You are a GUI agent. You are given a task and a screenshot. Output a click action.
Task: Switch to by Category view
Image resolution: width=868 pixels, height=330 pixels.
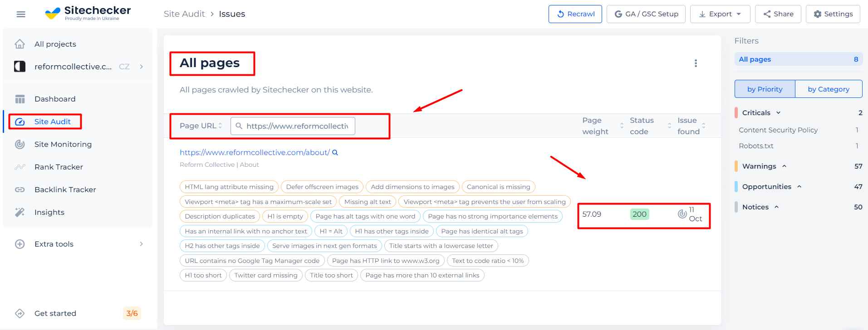pos(829,89)
